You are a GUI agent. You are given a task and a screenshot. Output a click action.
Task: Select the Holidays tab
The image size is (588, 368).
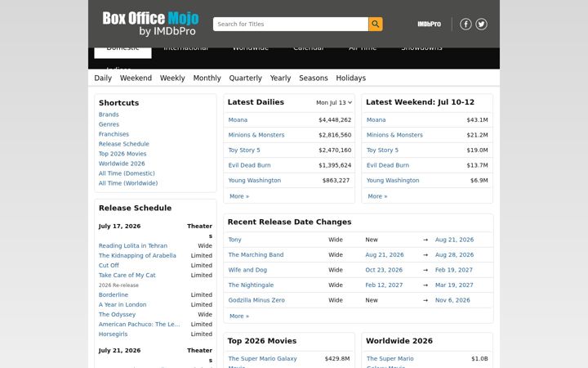click(350, 79)
